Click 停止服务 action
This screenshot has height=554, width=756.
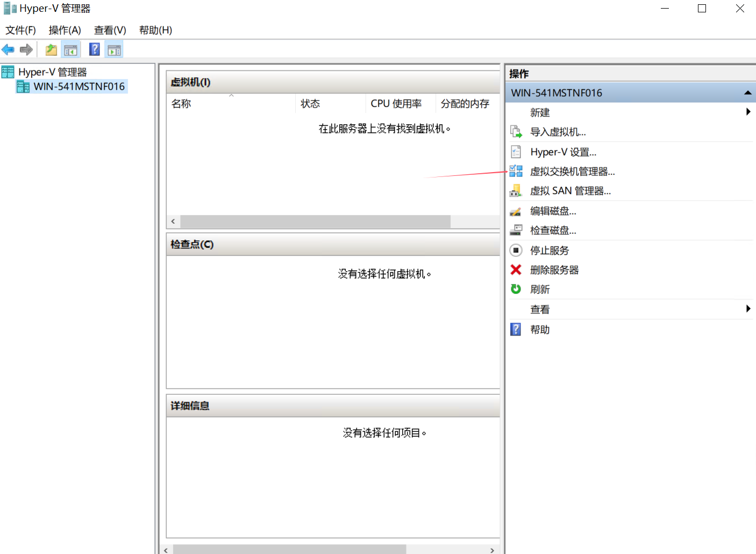(x=549, y=250)
